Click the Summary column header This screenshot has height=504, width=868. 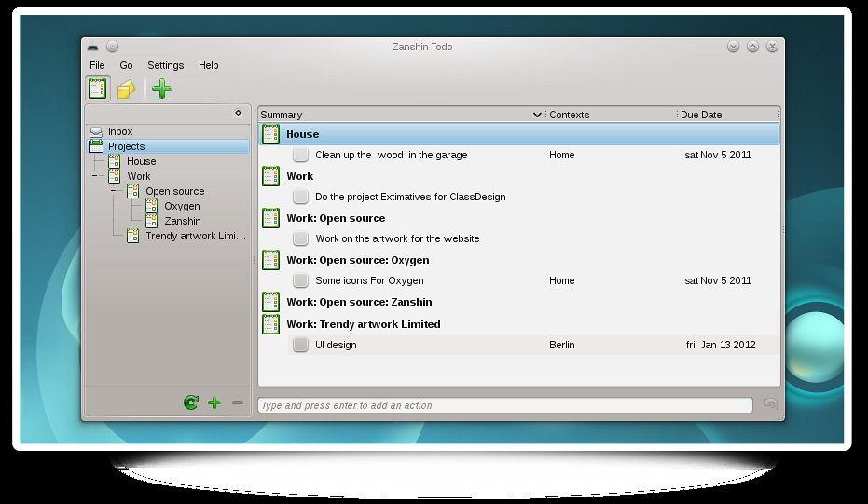coord(282,115)
